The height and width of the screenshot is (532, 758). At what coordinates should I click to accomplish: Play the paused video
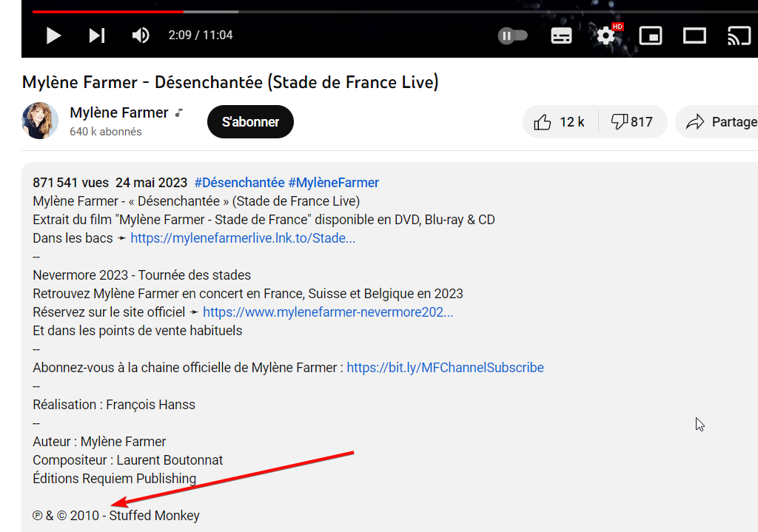click(x=53, y=36)
